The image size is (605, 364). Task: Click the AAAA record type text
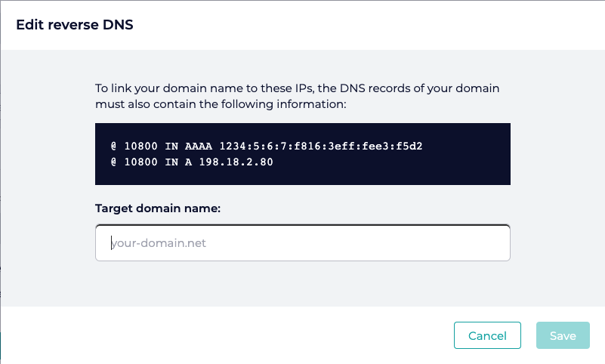click(x=199, y=147)
